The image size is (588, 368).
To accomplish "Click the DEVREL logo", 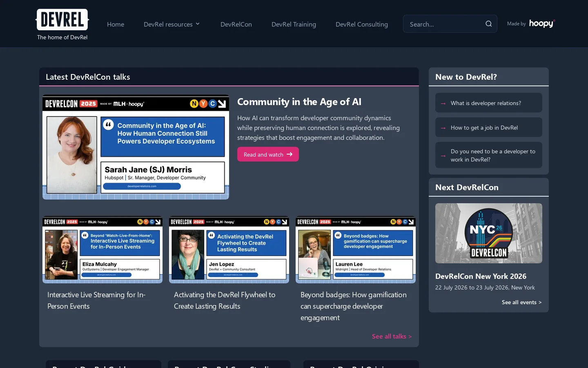I will pyautogui.click(x=62, y=20).
